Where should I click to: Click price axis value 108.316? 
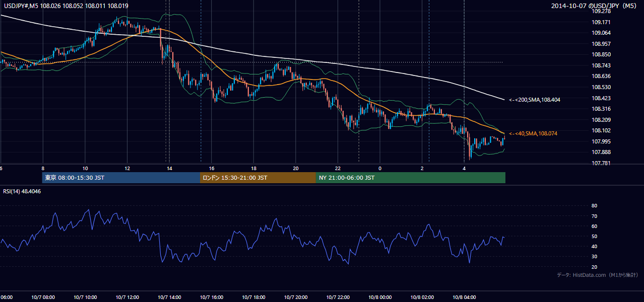(601, 109)
